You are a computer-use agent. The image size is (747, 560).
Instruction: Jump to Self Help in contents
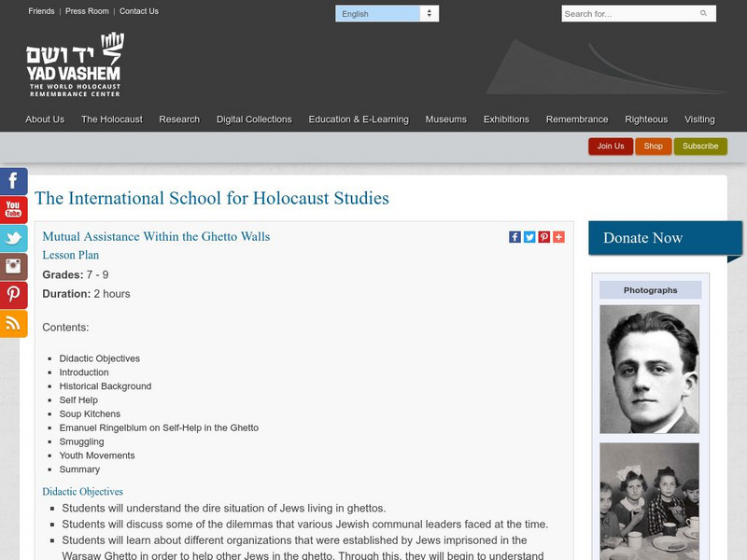(78, 400)
